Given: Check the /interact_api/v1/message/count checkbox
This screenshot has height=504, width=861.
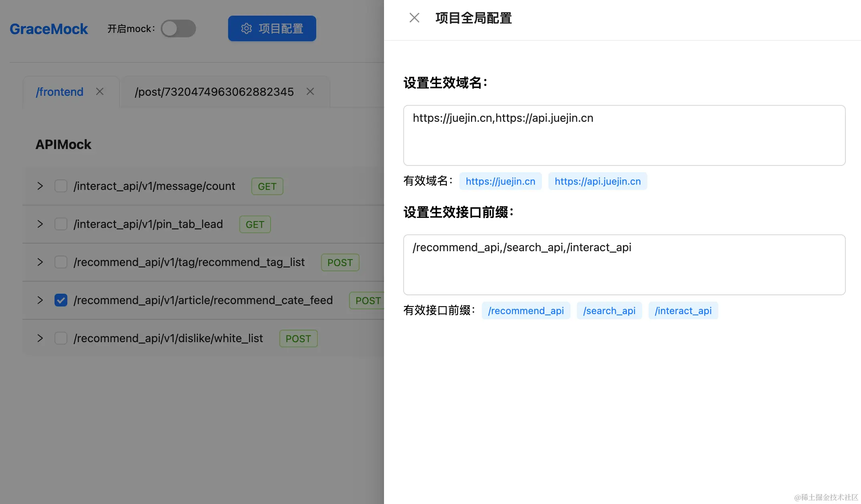Looking at the screenshot, I should click(61, 186).
